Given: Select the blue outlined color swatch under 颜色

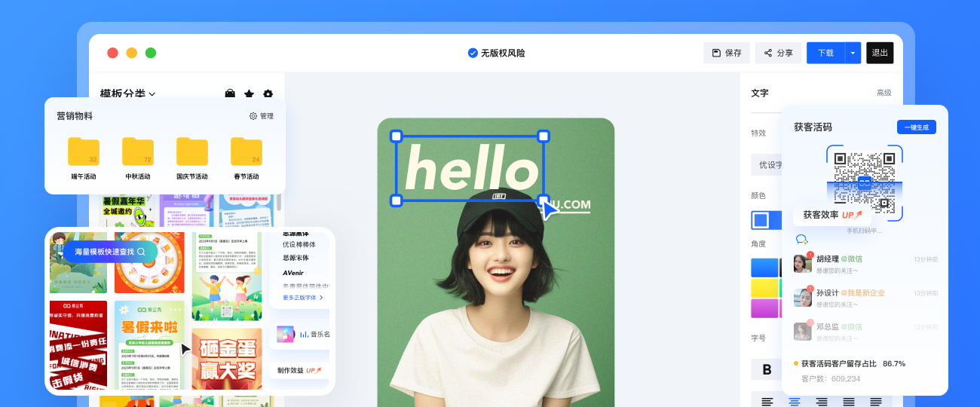Looking at the screenshot, I should (x=761, y=220).
